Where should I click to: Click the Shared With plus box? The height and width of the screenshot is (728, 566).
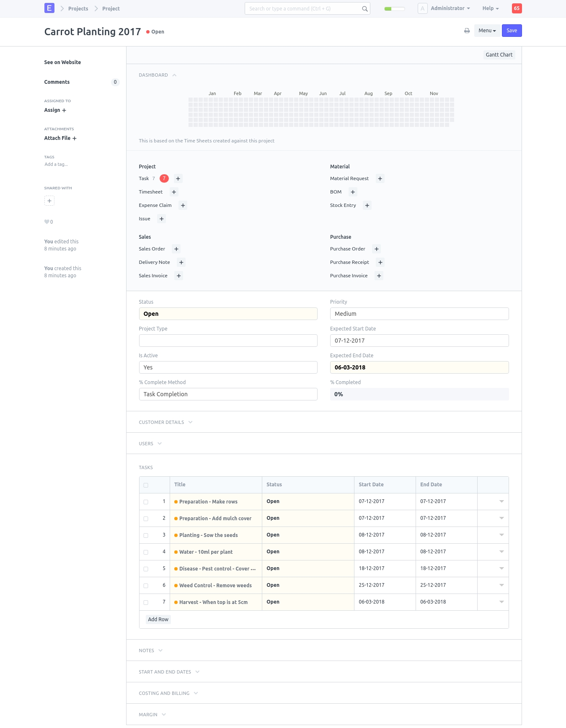coord(49,201)
